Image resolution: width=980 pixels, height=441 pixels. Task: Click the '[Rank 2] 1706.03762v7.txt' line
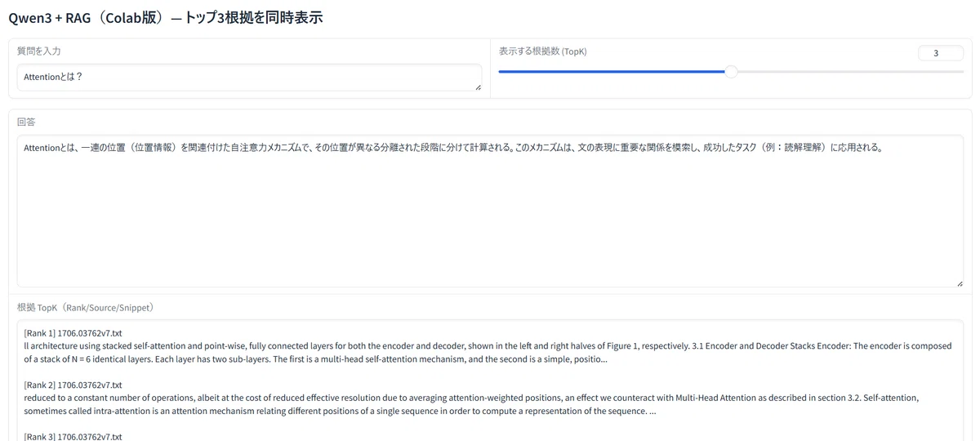point(73,385)
